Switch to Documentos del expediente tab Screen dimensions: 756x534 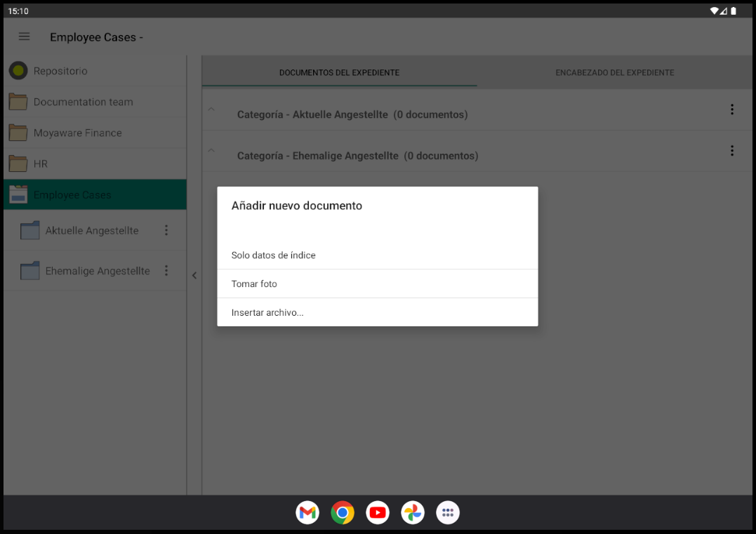339,72
